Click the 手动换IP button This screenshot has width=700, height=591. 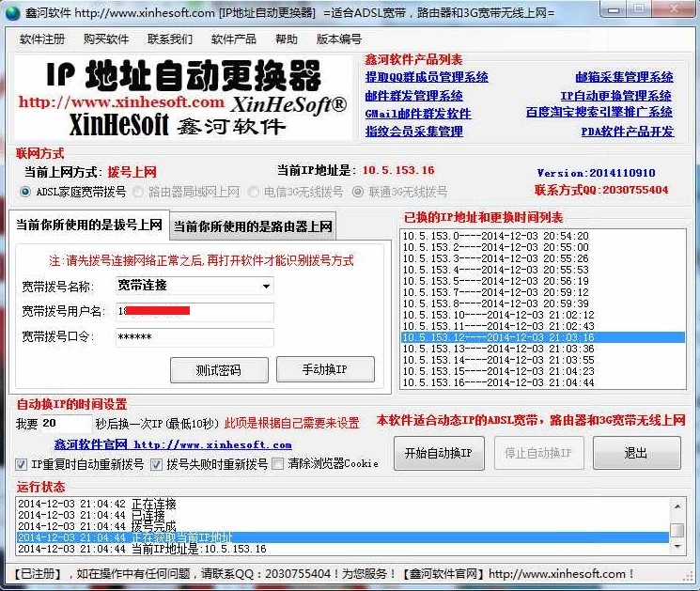[x=325, y=369]
